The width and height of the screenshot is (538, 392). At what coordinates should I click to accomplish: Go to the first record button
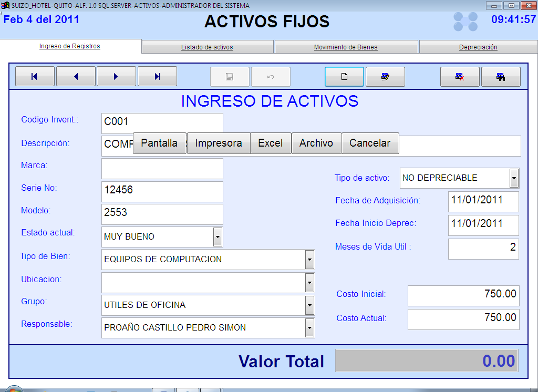click(x=35, y=77)
